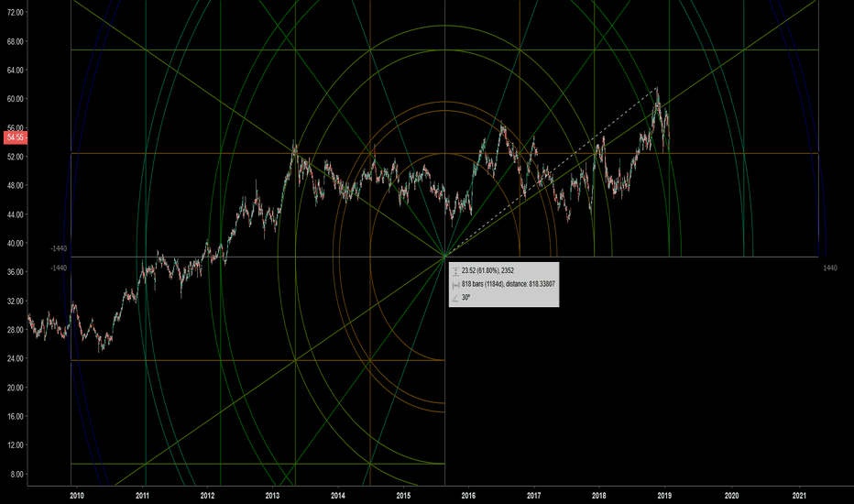Viewport: 854px width, 504px height.
Task: Click the 72.00 price axis label
Action: pos(15,13)
